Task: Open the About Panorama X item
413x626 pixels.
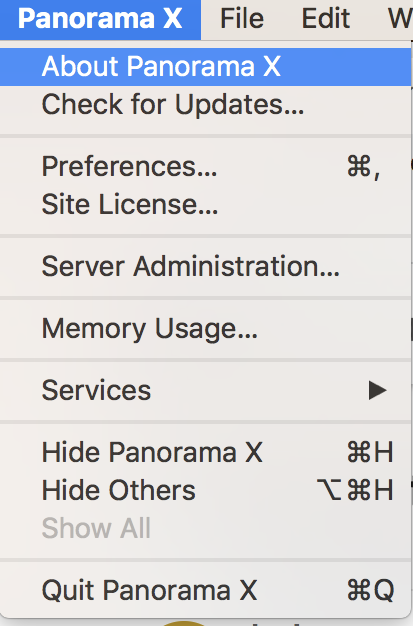Action: pyautogui.click(x=205, y=66)
